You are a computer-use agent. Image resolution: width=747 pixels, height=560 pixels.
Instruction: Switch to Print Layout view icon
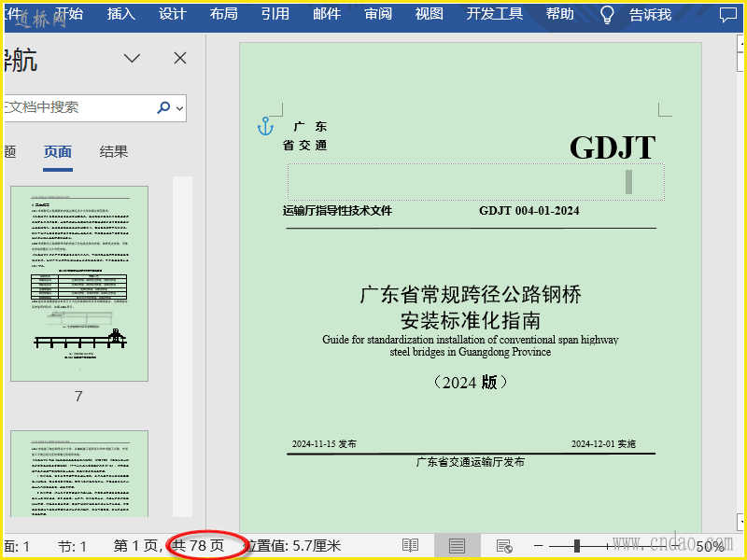tap(457, 546)
